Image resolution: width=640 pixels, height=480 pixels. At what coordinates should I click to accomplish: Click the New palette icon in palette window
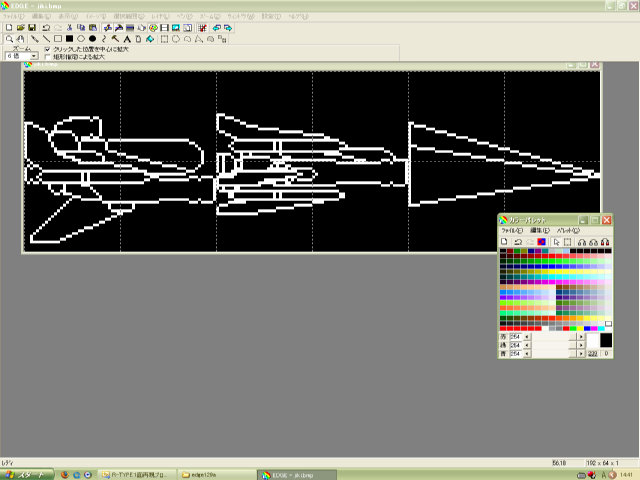click(504, 242)
